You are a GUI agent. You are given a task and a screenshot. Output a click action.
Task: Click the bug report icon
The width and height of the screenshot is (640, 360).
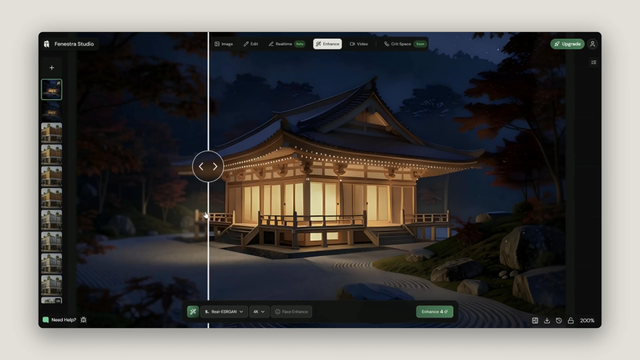(x=84, y=320)
